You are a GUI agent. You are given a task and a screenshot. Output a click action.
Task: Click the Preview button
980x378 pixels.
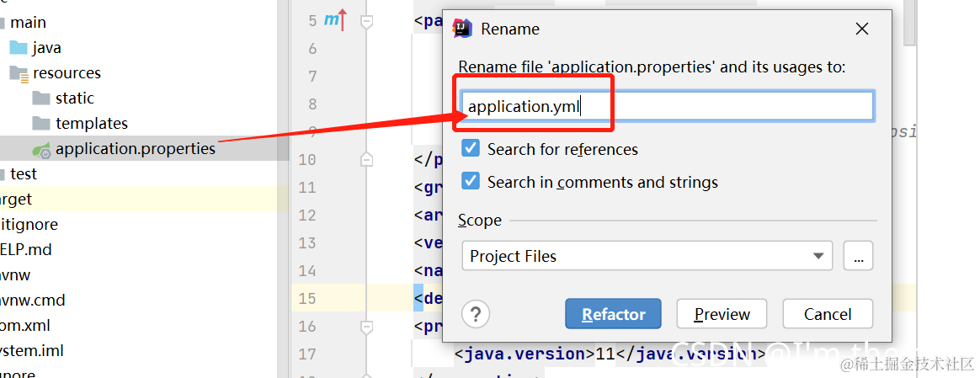[x=722, y=314]
